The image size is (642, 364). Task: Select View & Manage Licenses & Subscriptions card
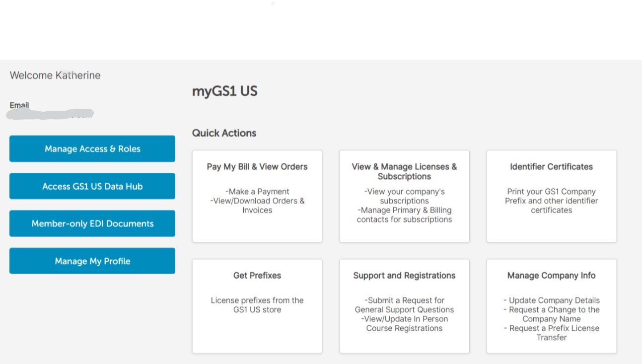[404, 197]
